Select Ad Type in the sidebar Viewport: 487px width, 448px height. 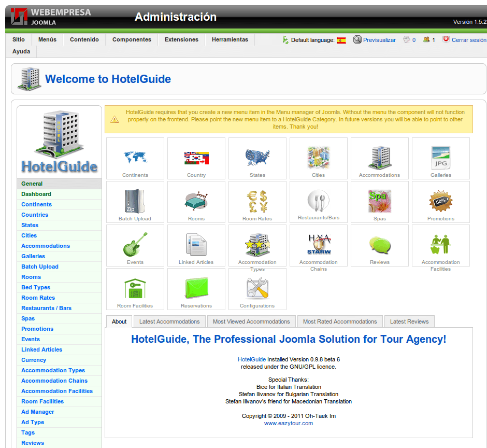click(60, 422)
